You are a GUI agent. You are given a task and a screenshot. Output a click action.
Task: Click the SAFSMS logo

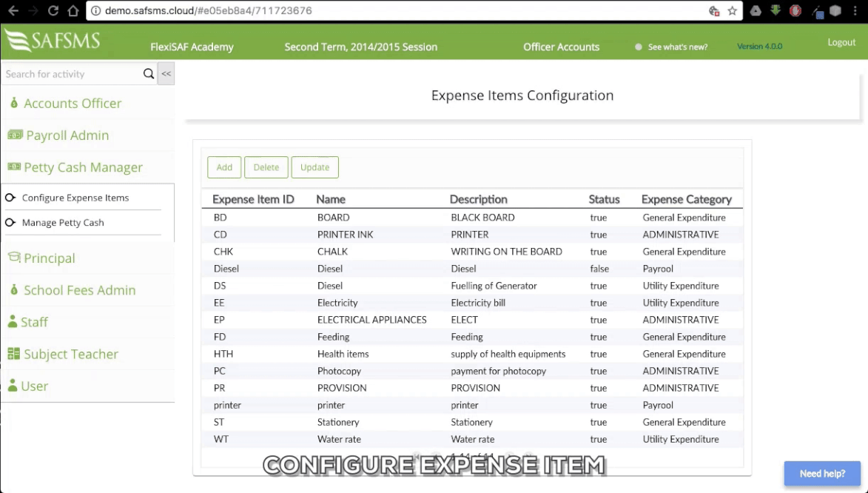click(52, 41)
